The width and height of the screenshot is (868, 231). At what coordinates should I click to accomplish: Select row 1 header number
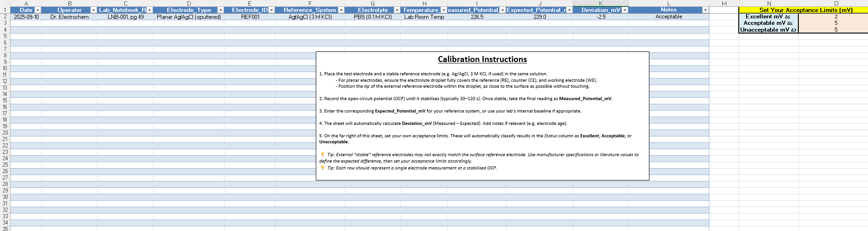click(x=5, y=10)
